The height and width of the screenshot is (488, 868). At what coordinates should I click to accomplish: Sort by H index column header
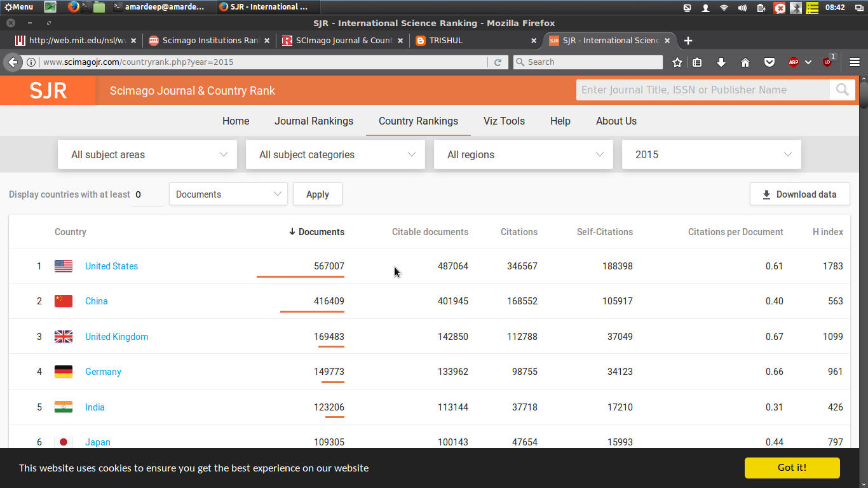[x=828, y=232]
